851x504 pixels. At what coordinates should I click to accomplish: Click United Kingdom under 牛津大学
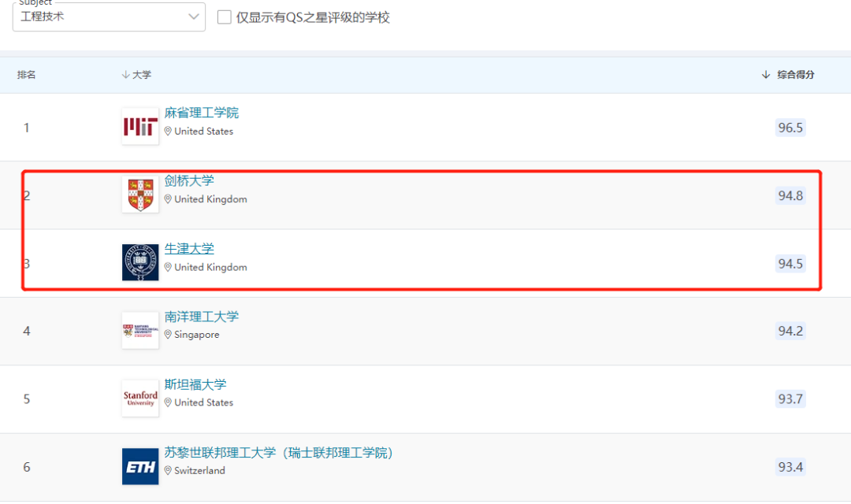click(210, 267)
